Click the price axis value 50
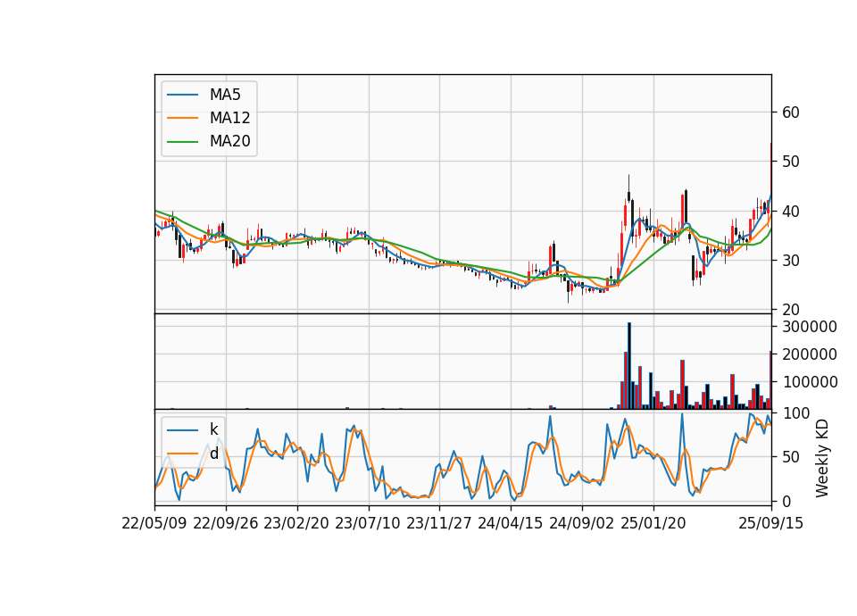 click(791, 162)
